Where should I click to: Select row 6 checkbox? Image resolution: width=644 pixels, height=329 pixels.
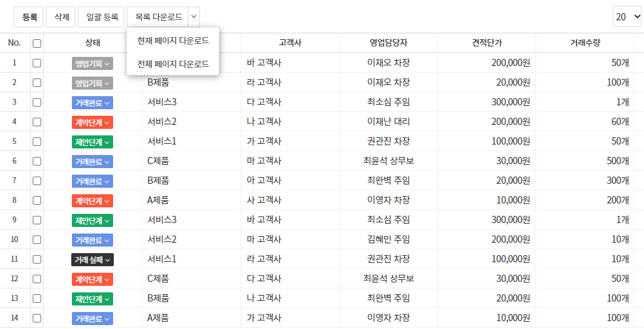tap(37, 161)
